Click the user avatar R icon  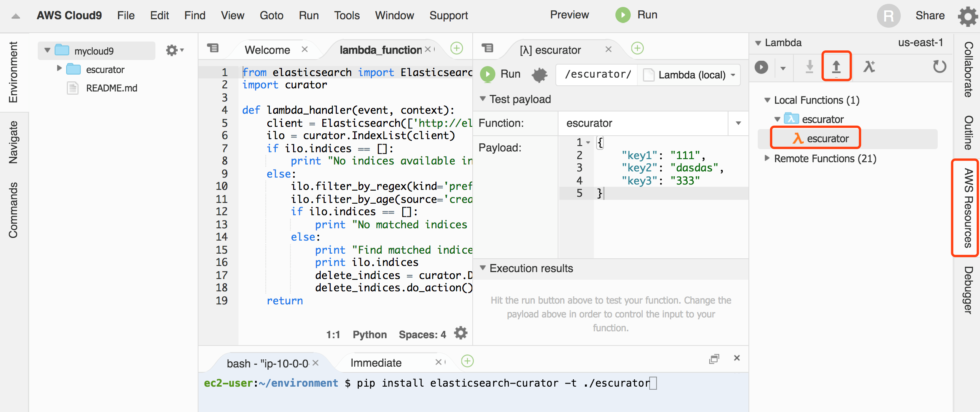click(x=888, y=16)
